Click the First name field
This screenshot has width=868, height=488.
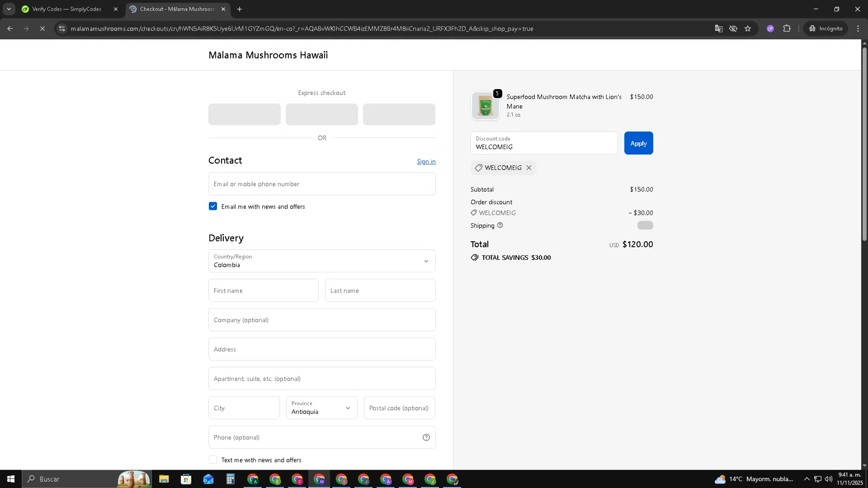[263, 290]
